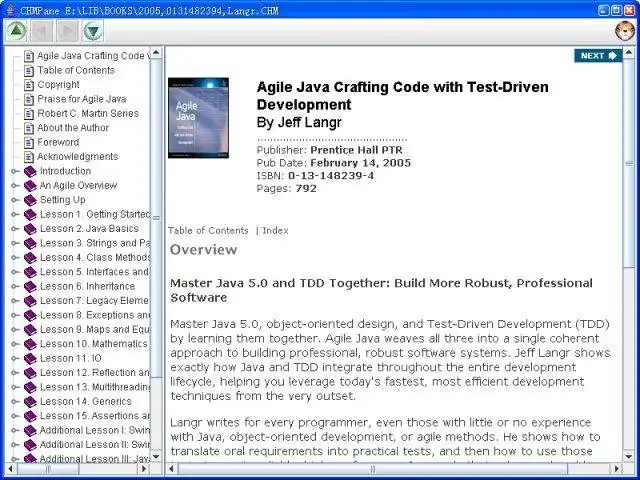The width and height of the screenshot is (640, 480).
Task: Click the Overview heading text
Action: pos(203,249)
